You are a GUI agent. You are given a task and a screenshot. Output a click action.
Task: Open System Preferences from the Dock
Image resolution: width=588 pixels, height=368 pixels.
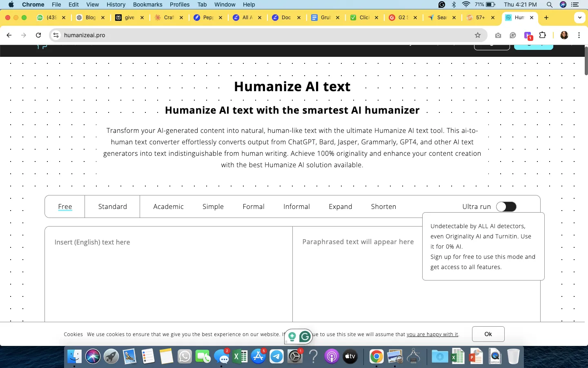tap(295, 357)
